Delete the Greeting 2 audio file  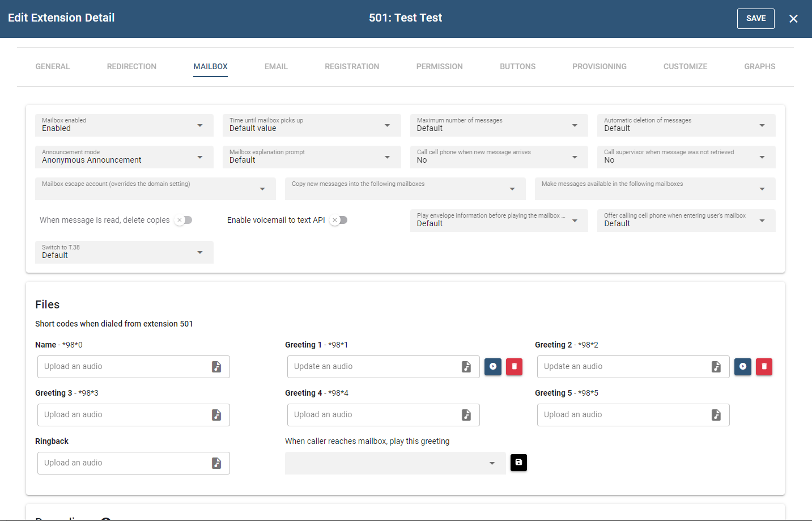coord(764,367)
